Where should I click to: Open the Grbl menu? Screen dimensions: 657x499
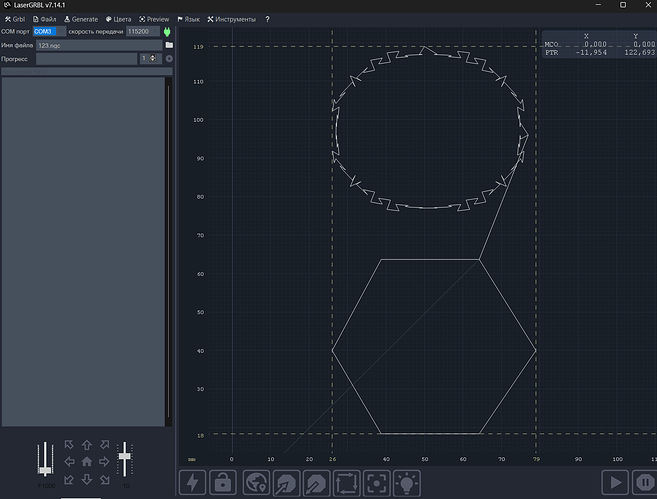(15, 19)
